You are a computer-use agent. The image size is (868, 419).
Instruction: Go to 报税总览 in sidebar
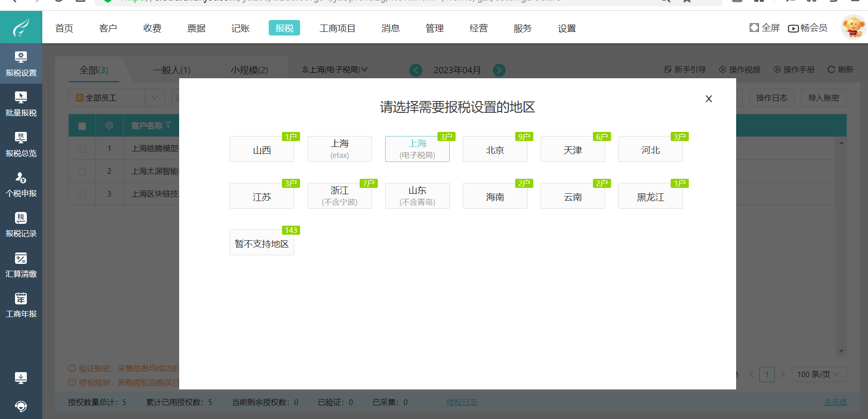click(21, 144)
